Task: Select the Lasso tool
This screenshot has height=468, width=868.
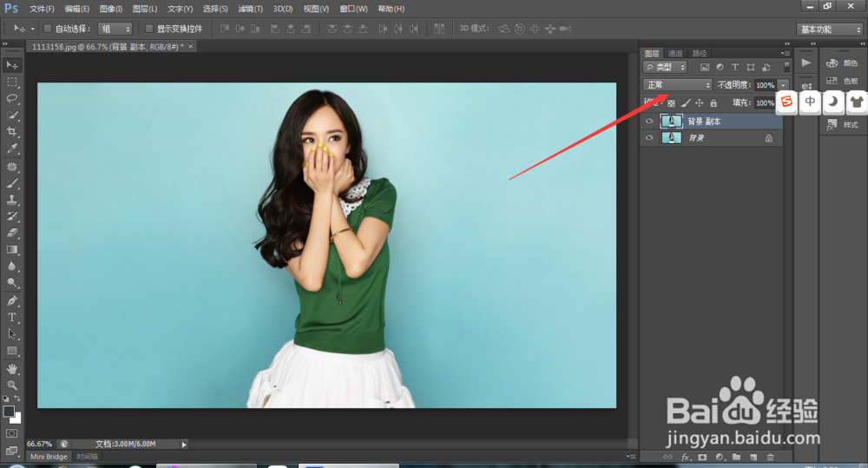Action: tap(11, 99)
